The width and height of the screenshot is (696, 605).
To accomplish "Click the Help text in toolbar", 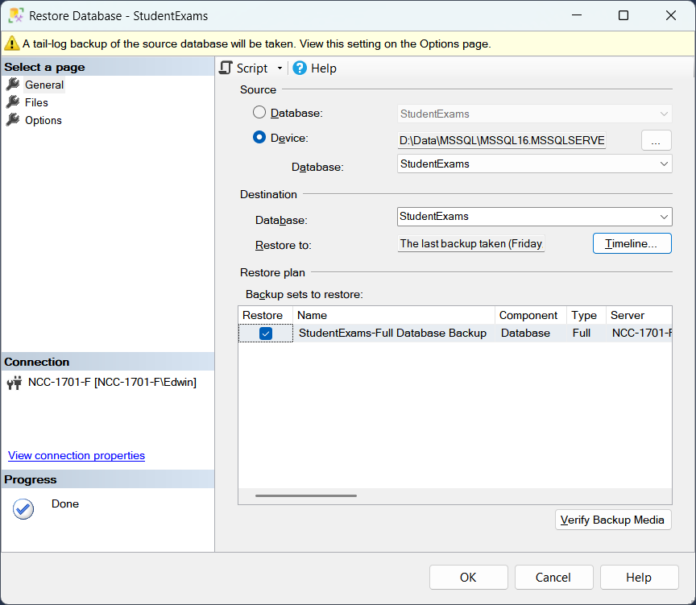I will pos(324,68).
